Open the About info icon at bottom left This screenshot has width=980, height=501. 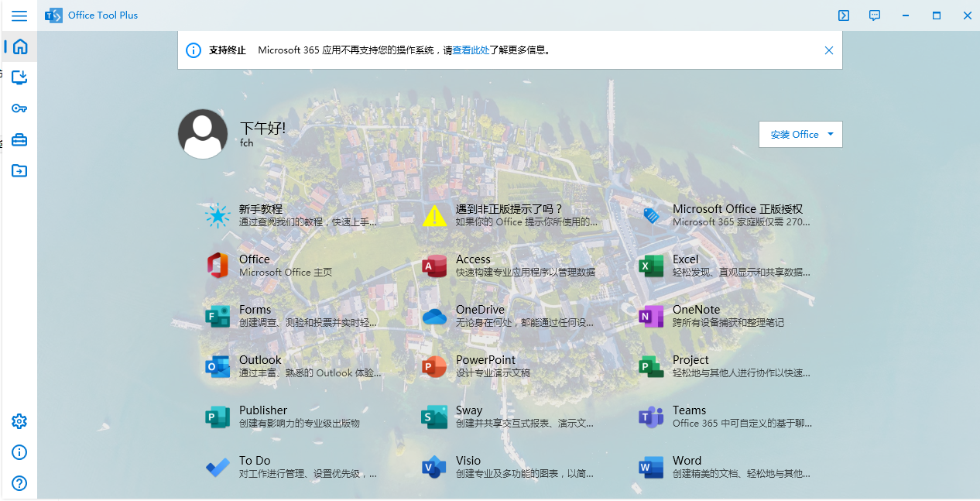pyautogui.click(x=19, y=451)
